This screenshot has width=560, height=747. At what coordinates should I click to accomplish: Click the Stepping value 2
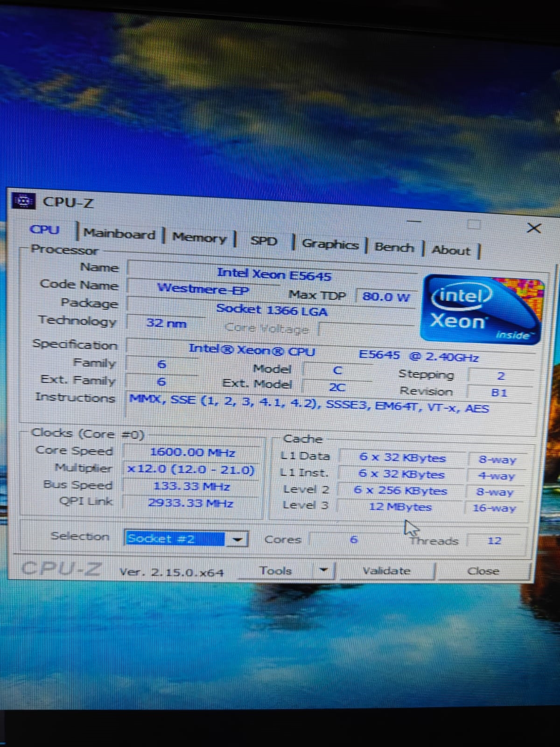click(501, 376)
